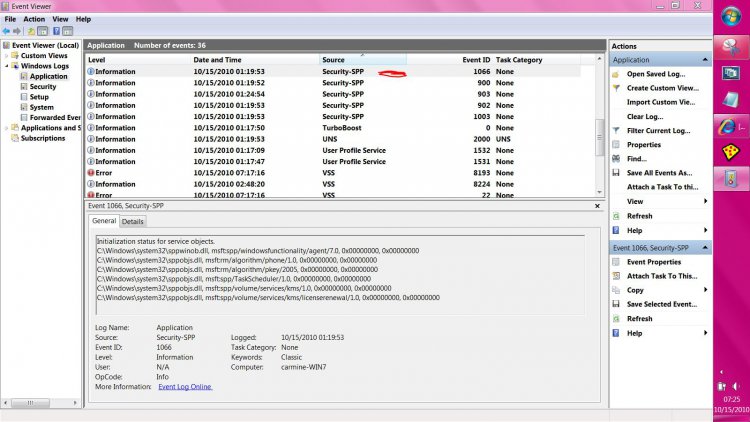Click the Subscriptions icon in tree
Viewport: 750px width, 422px height.
pos(15,138)
